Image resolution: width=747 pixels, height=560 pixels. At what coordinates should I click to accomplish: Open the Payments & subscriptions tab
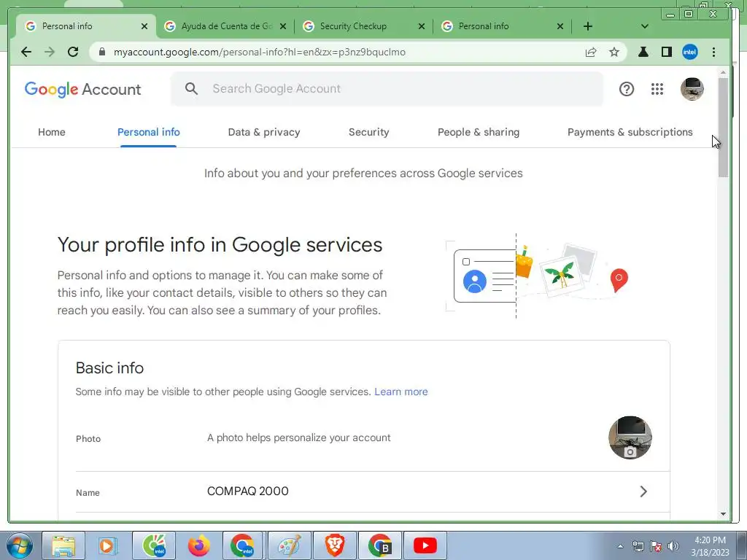630,133
